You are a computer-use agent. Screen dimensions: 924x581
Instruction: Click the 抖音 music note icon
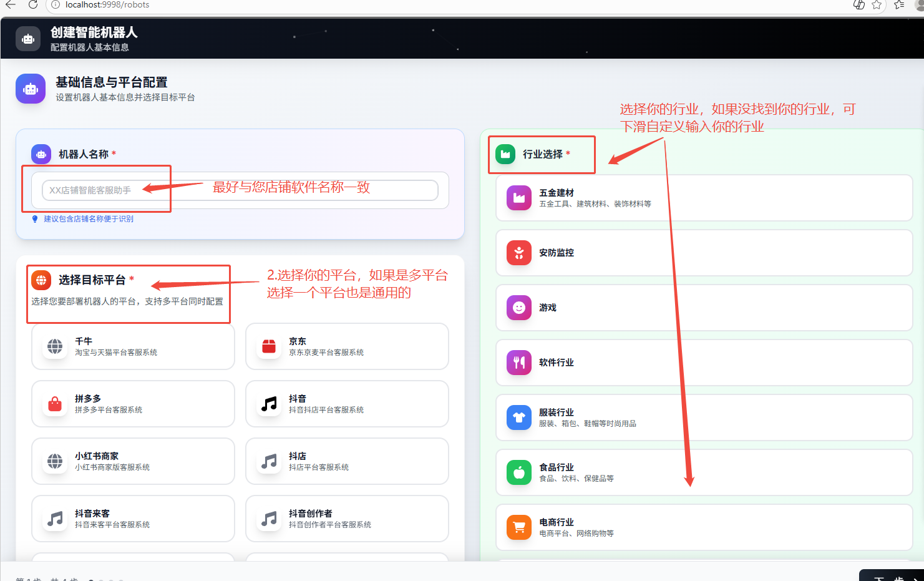point(269,404)
